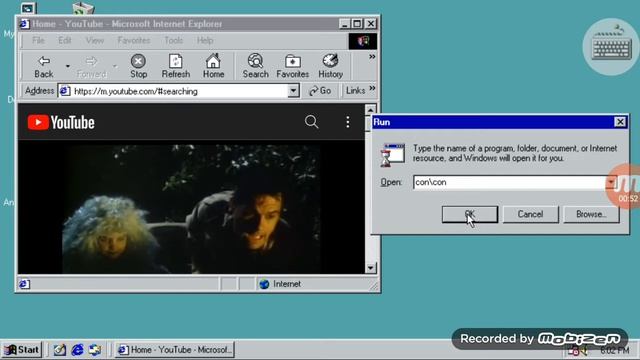
Task: Click the Go button beside address bar
Action: [320, 91]
